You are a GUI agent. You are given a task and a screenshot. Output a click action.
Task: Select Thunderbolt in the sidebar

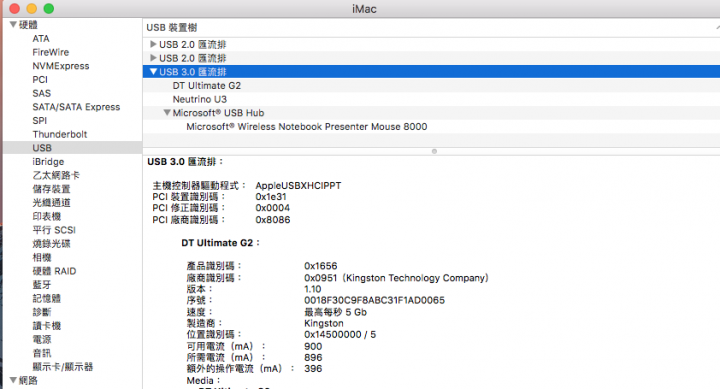(x=60, y=135)
